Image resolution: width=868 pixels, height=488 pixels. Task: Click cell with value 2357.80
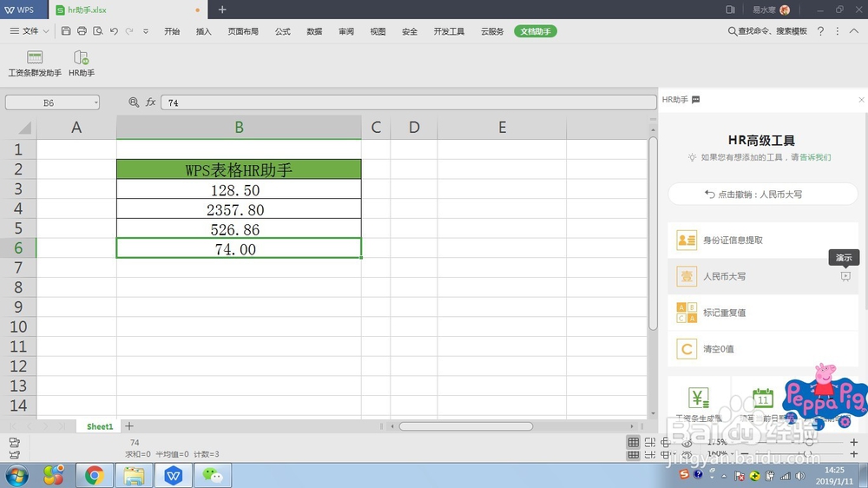pos(240,209)
